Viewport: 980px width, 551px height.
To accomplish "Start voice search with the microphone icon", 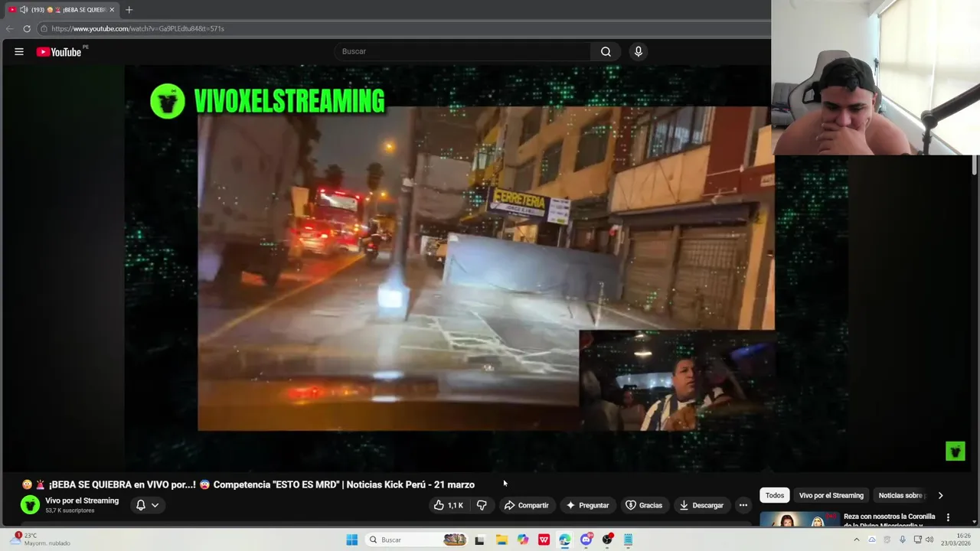I will [x=639, y=51].
